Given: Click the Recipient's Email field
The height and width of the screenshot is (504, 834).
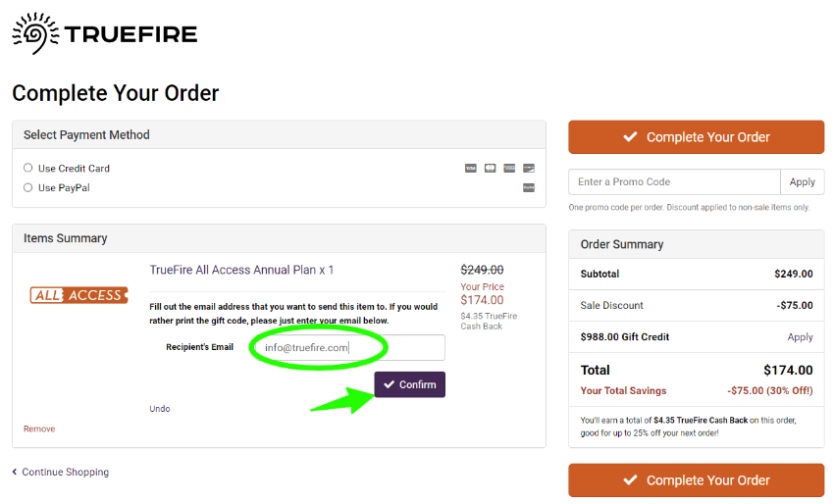Looking at the screenshot, I should (x=350, y=348).
